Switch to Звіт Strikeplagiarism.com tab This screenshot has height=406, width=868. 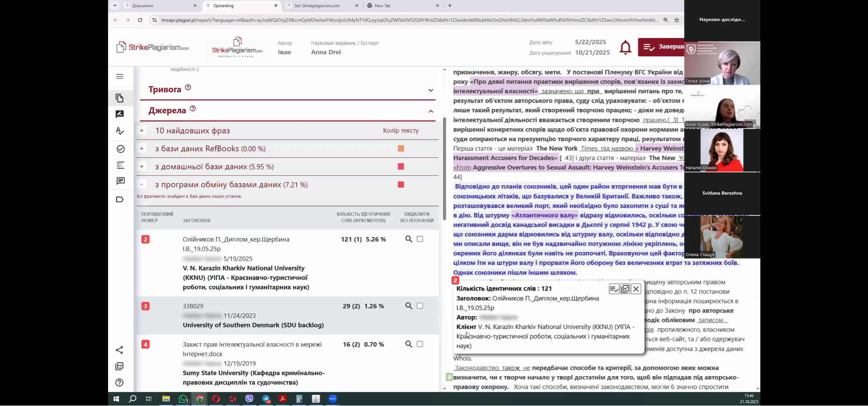[x=316, y=6]
